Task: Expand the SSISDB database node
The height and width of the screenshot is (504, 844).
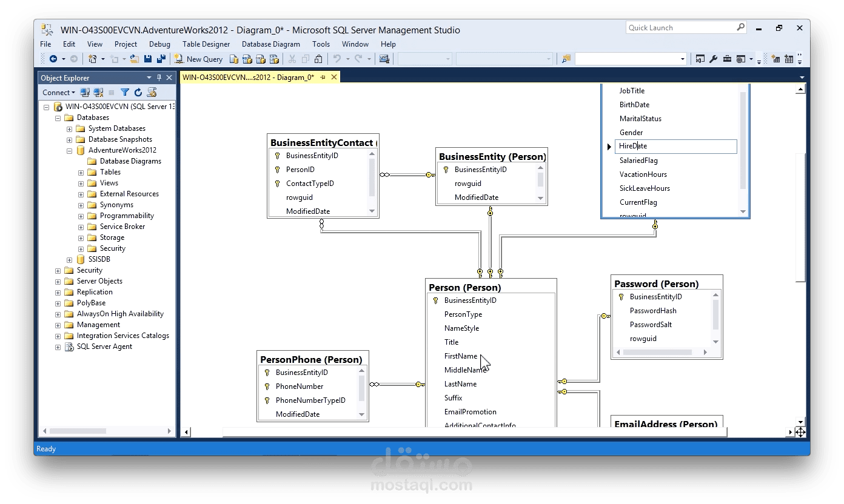Action: coord(69,259)
